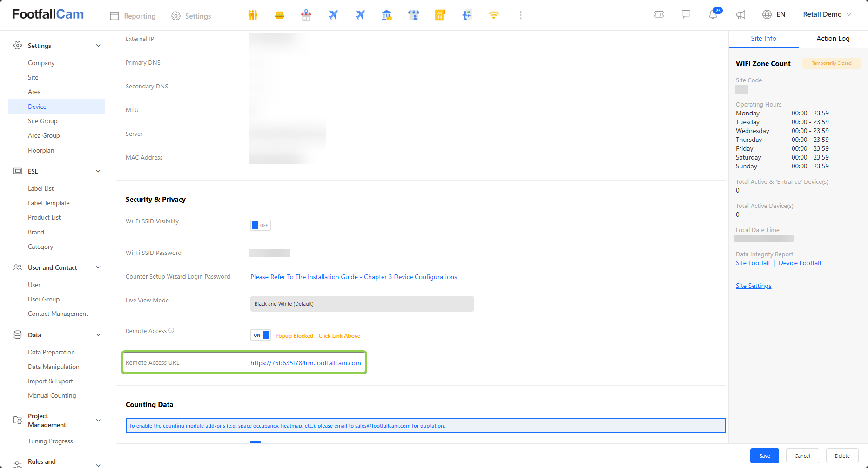Screen dimensions: 868x468
Task: Click the ticket icon in header
Action: 659,14
